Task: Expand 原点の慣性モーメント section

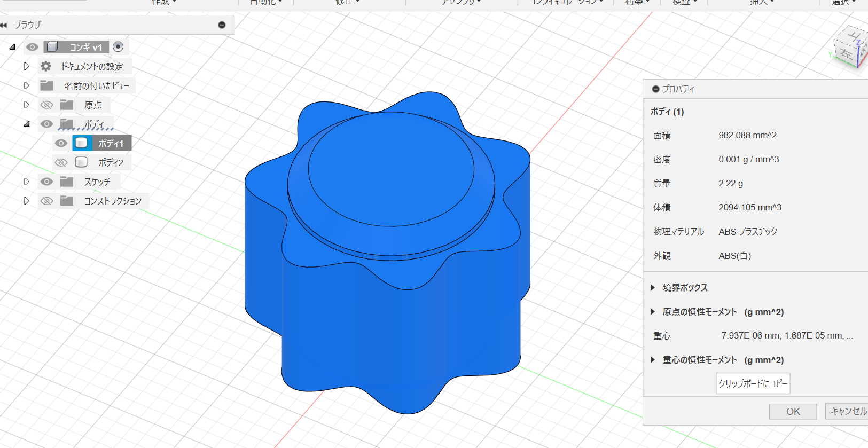Action: click(653, 312)
